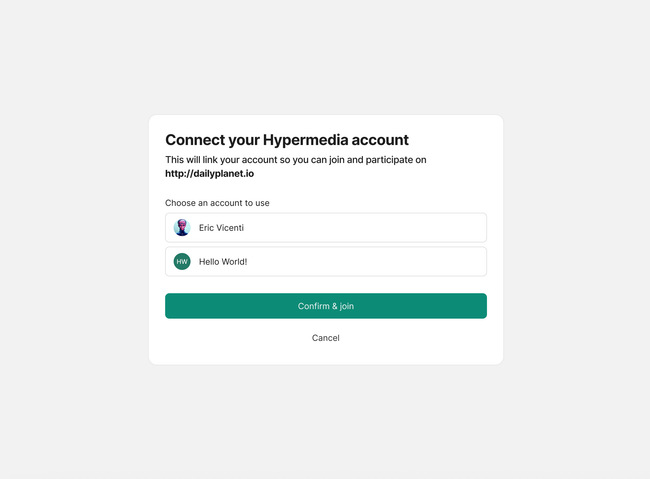
Task: Select the Eric Vicenti account option
Action: [x=326, y=228]
